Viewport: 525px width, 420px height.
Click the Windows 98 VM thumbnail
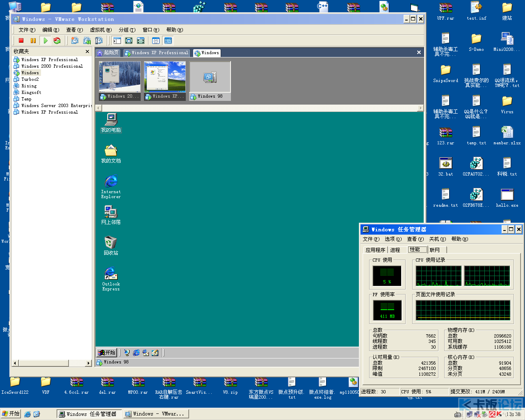(x=210, y=81)
